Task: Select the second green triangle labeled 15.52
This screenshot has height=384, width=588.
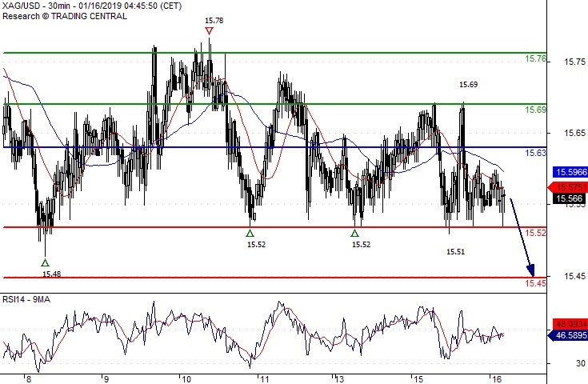Action: tap(354, 233)
